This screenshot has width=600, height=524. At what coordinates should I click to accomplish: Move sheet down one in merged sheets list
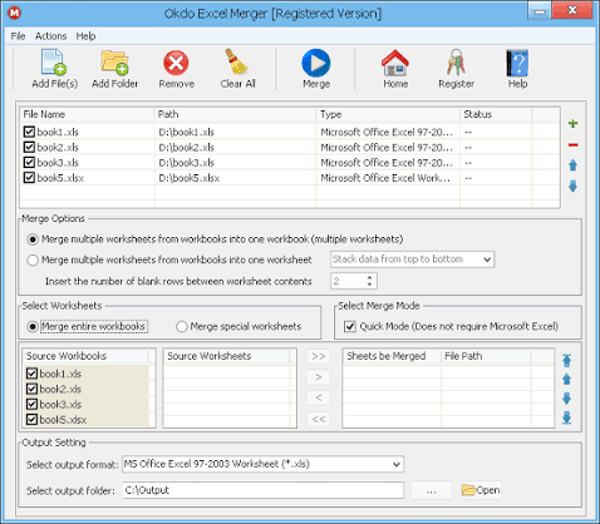point(567,398)
